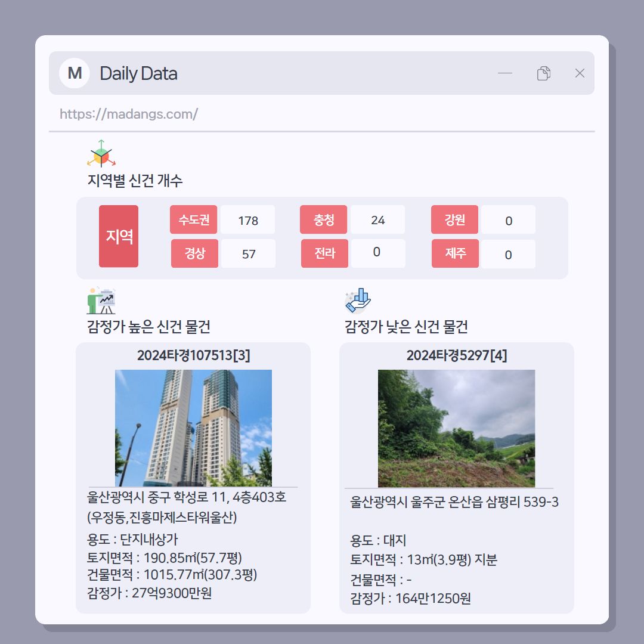Click the 수도권 count value 178
This screenshot has height=644, width=644.
click(x=247, y=220)
